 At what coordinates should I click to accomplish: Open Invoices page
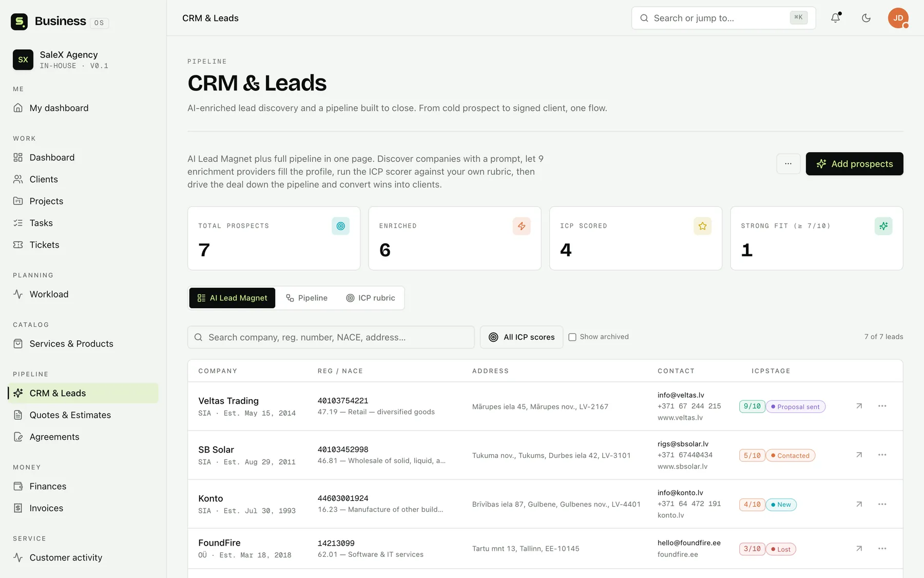click(83, 508)
